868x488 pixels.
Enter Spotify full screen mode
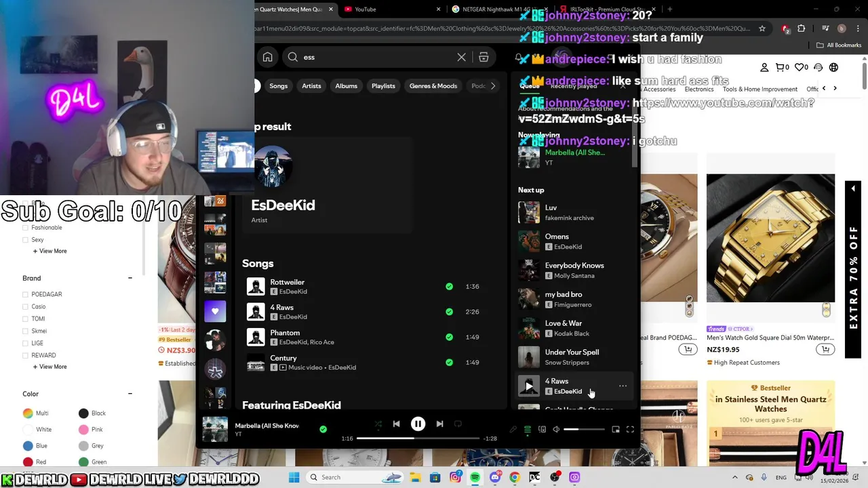point(630,430)
